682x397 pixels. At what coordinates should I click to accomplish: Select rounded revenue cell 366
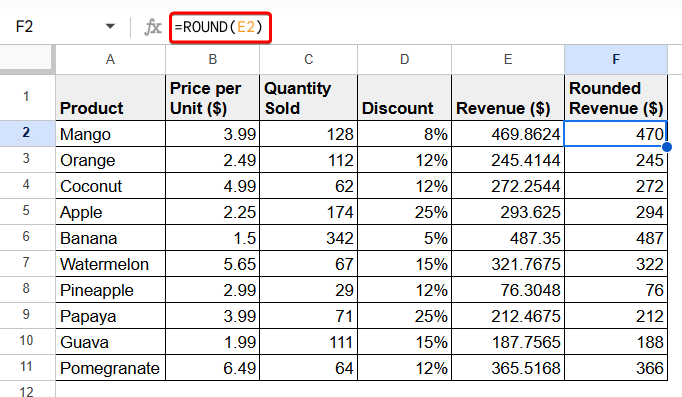click(616, 368)
